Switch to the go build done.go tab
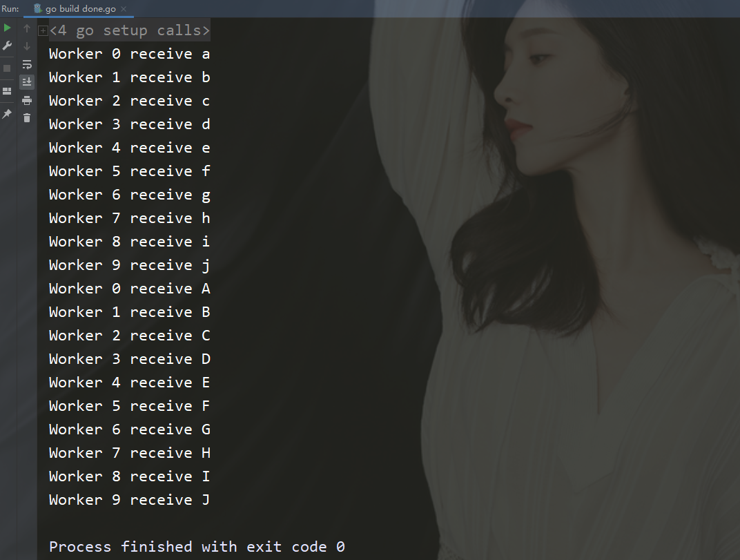Image resolution: width=740 pixels, height=560 pixels. [x=75, y=9]
